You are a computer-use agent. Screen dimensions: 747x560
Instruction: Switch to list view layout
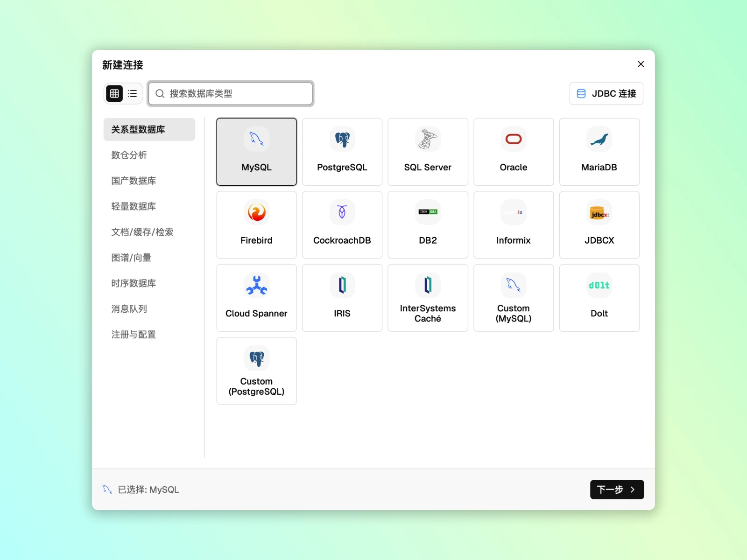click(x=133, y=93)
